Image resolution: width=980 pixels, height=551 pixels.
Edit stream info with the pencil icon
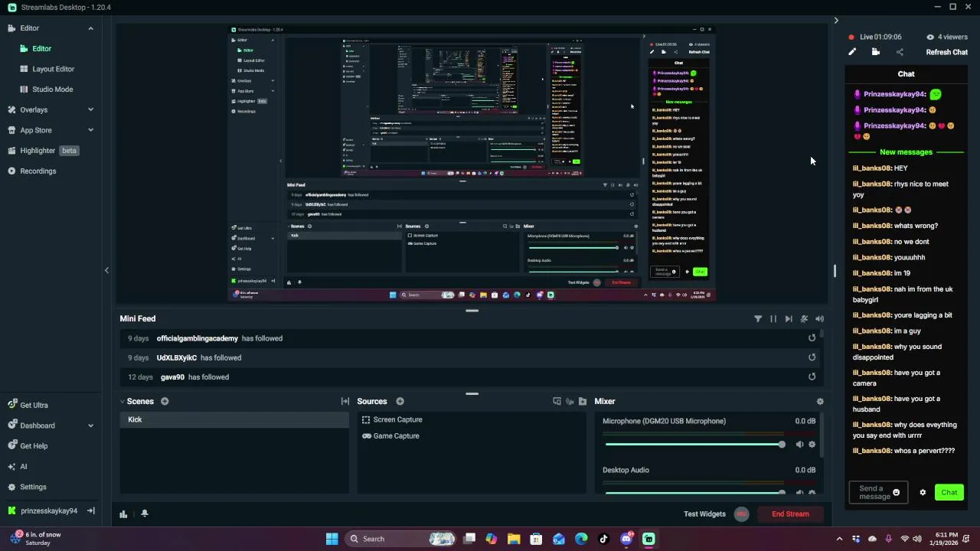pos(852,52)
